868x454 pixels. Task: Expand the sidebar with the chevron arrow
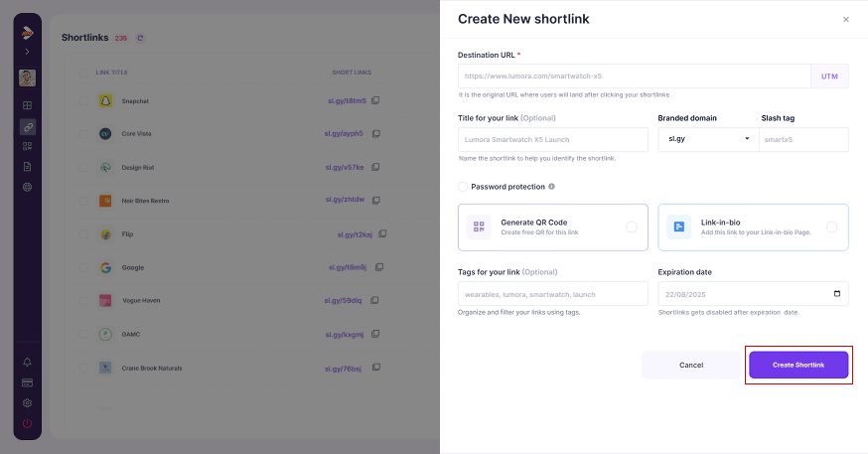point(27,52)
